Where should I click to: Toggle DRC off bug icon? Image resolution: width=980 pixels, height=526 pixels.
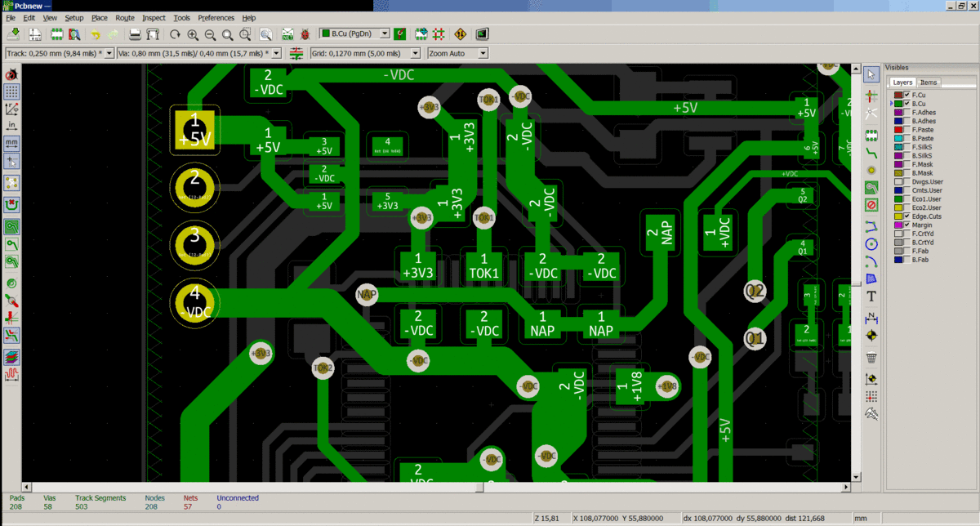click(12, 74)
